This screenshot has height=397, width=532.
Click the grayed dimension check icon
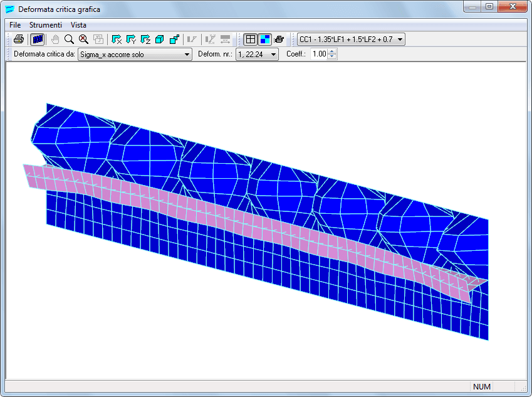192,40
